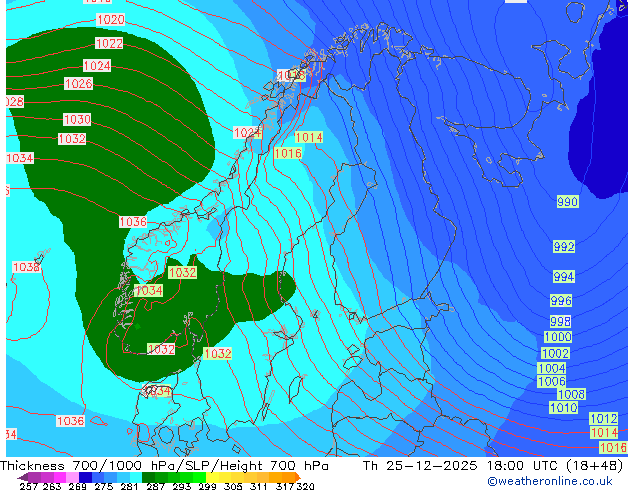Click the 1008 contour label
The image size is (634, 490).
coord(571,394)
